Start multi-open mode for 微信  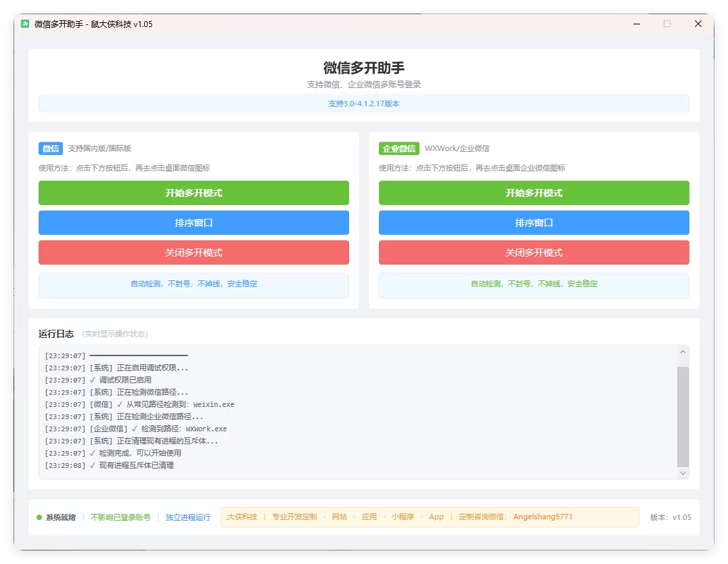tap(194, 193)
